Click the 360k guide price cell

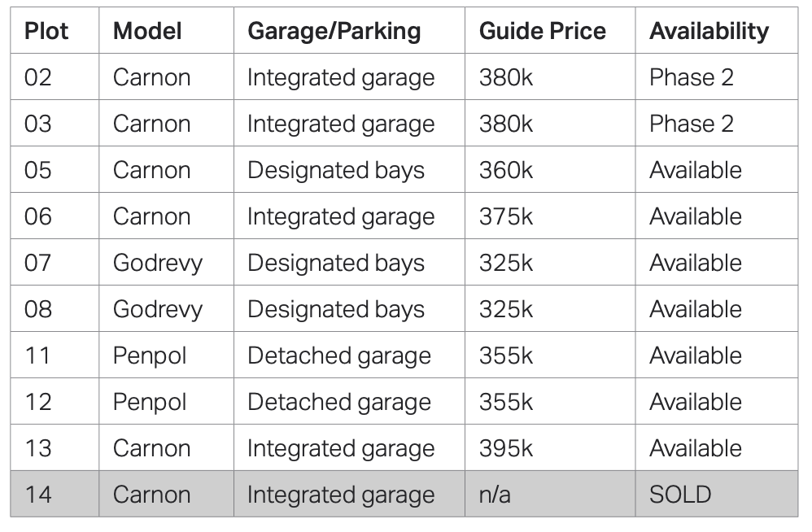click(x=506, y=170)
